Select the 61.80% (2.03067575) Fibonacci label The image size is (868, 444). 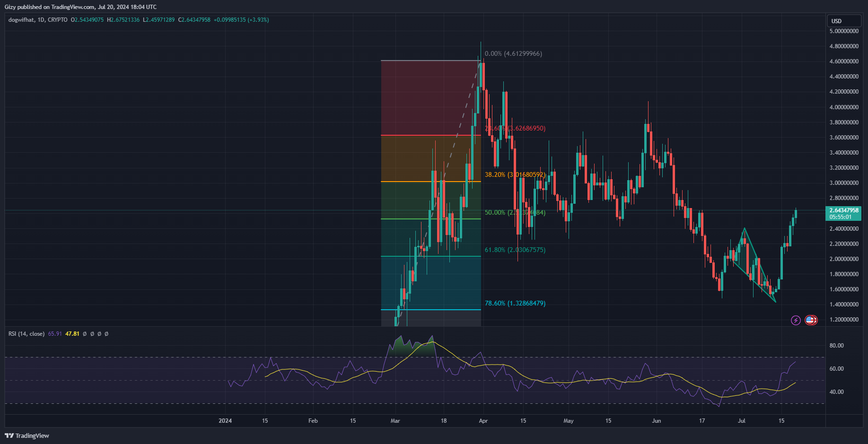pos(515,250)
